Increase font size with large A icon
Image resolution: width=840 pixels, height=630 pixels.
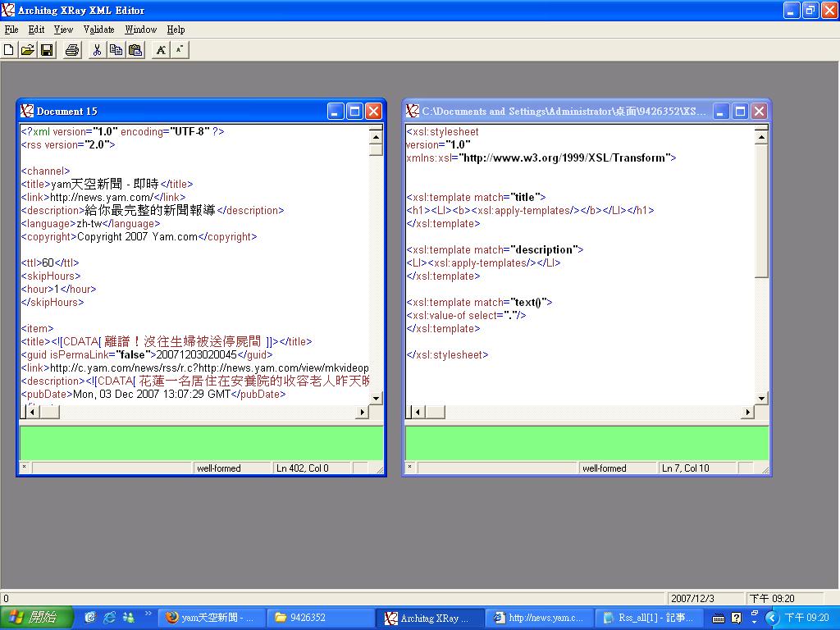160,50
